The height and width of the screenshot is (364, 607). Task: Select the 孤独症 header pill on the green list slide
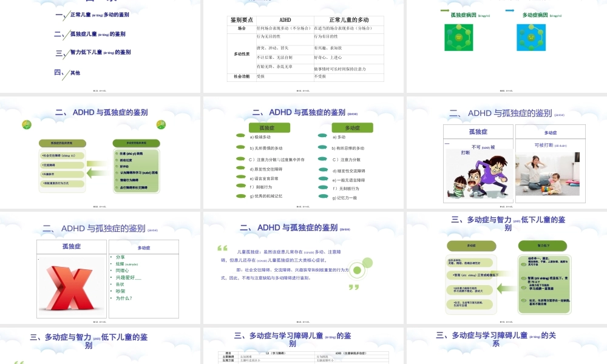click(x=269, y=127)
